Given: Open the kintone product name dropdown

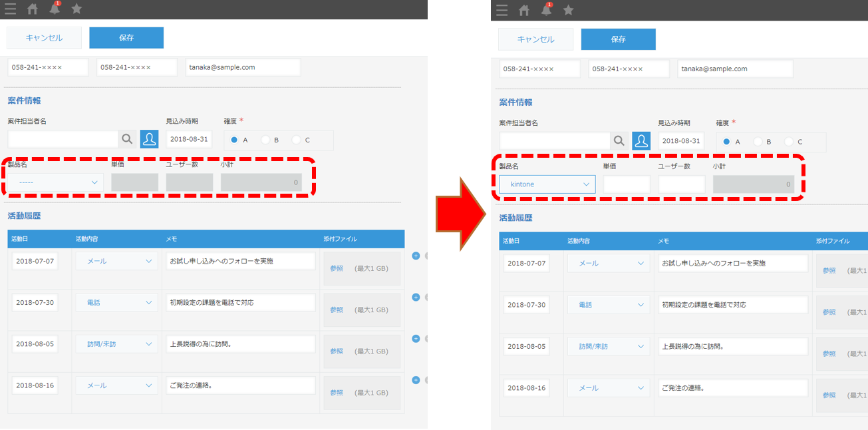Looking at the screenshot, I should (547, 184).
